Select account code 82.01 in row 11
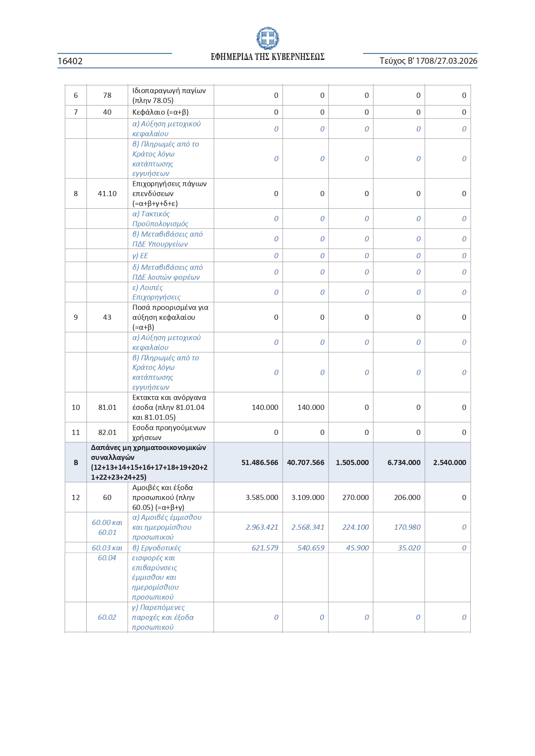535x756 pixels. 107,432
